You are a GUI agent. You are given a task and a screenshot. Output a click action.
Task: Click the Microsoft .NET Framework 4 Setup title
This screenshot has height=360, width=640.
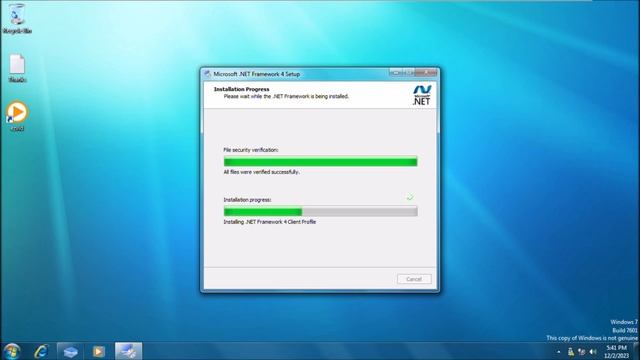point(257,74)
